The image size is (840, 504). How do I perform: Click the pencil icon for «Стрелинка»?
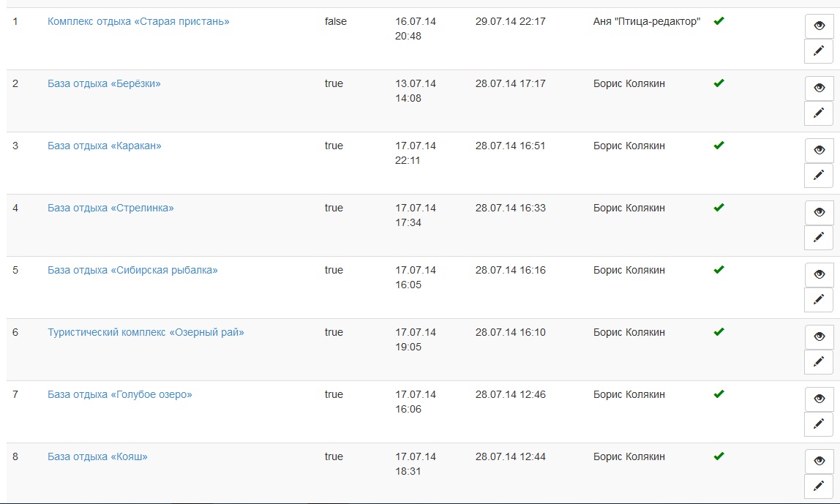click(x=819, y=237)
